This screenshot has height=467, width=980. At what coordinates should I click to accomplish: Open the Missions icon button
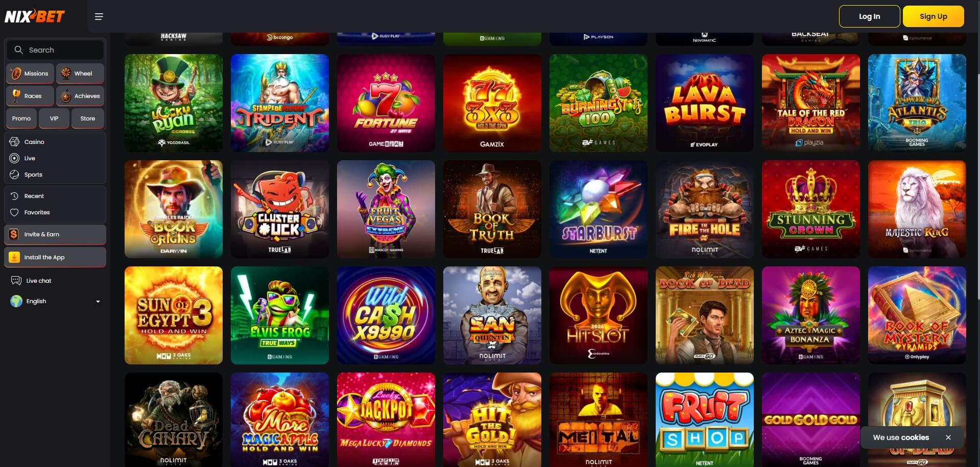click(16, 73)
